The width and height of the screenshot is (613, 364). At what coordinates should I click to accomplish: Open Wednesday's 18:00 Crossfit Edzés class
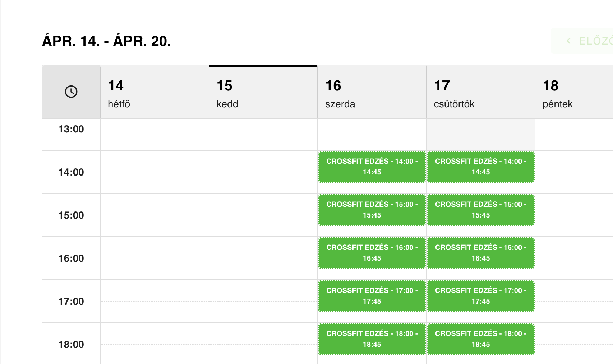pyautogui.click(x=372, y=339)
